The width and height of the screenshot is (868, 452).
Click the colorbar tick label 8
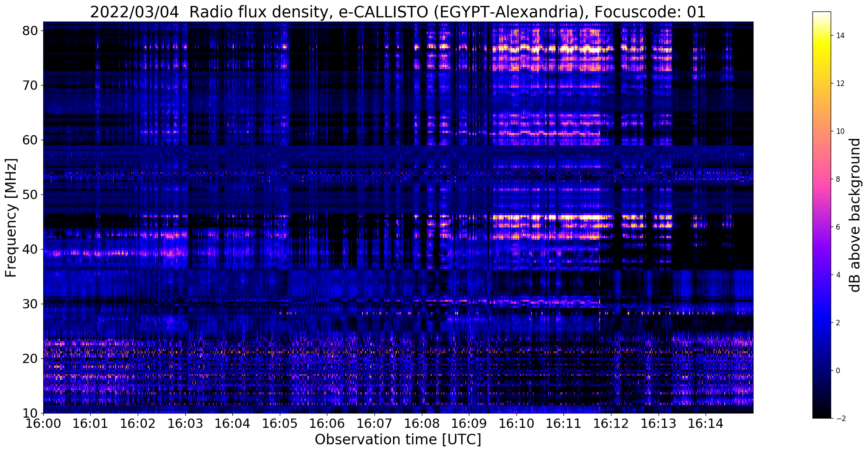pyautogui.click(x=837, y=179)
